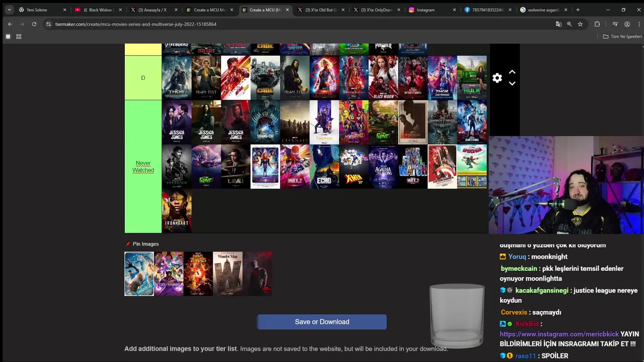Close the Instagram tab
644x362 pixels.
click(x=454, y=10)
